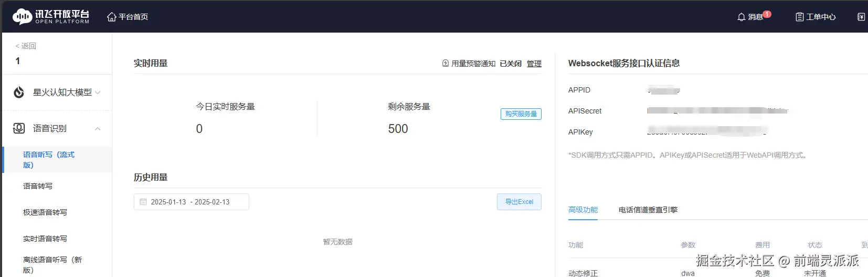Click the 星火认知大模型 flame icon
This screenshot has width=868, height=277.
(x=19, y=93)
